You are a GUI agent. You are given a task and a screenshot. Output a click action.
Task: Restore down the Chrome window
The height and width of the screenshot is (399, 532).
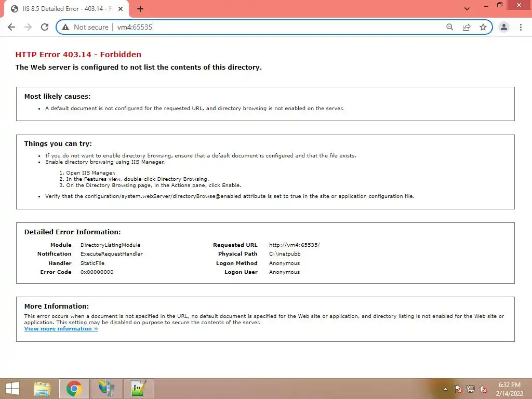500,5
